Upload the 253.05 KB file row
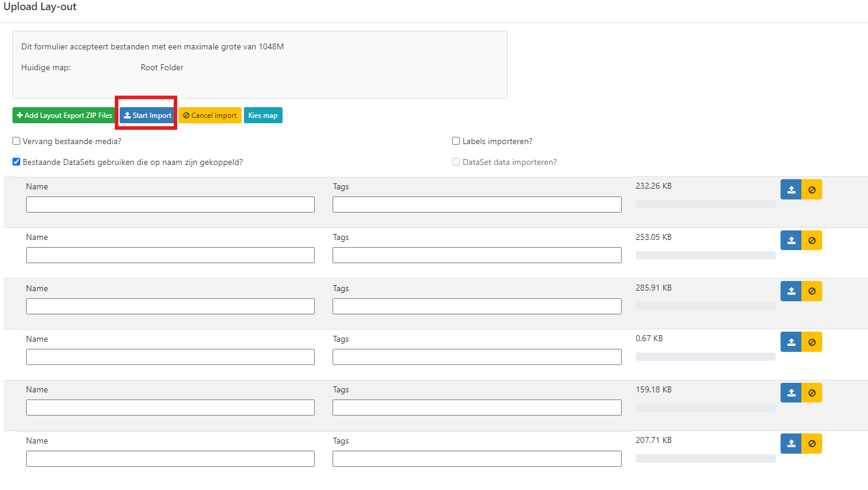The image size is (868, 490). (x=791, y=241)
